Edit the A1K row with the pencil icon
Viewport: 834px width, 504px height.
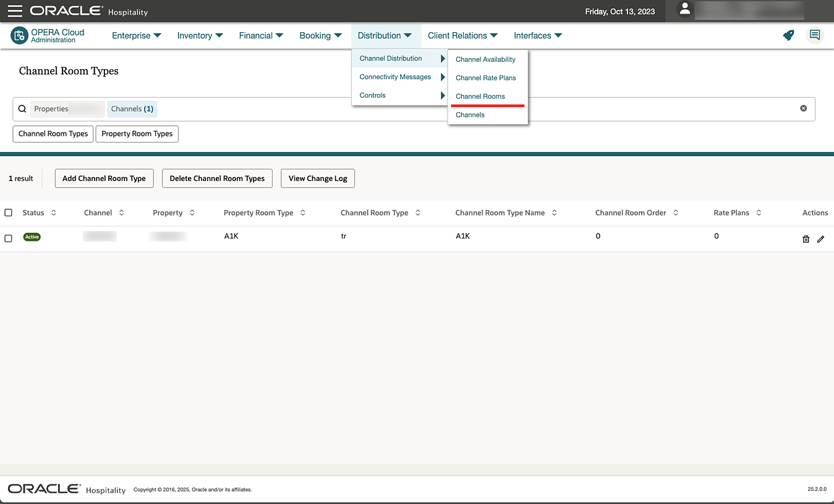(x=820, y=239)
